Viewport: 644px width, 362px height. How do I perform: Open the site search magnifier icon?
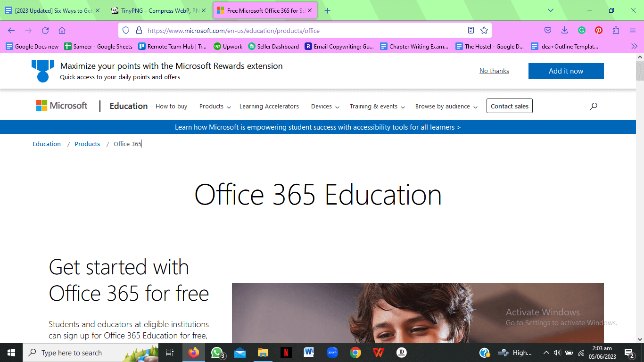pos(593,107)
